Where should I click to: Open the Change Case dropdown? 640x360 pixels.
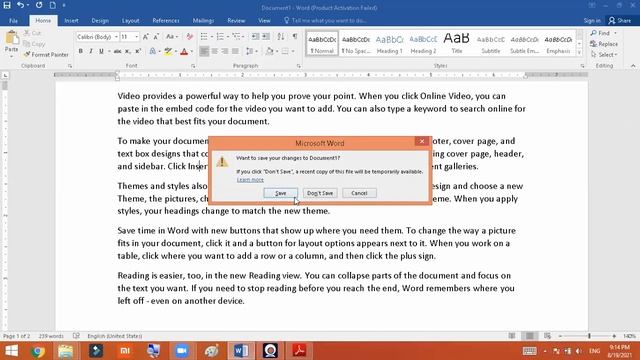tap(171, 37)
